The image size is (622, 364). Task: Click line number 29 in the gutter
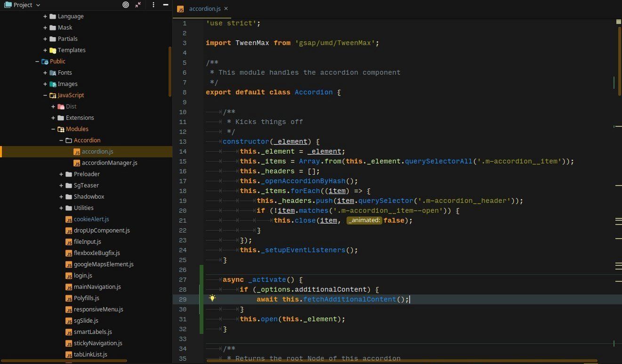183,299
